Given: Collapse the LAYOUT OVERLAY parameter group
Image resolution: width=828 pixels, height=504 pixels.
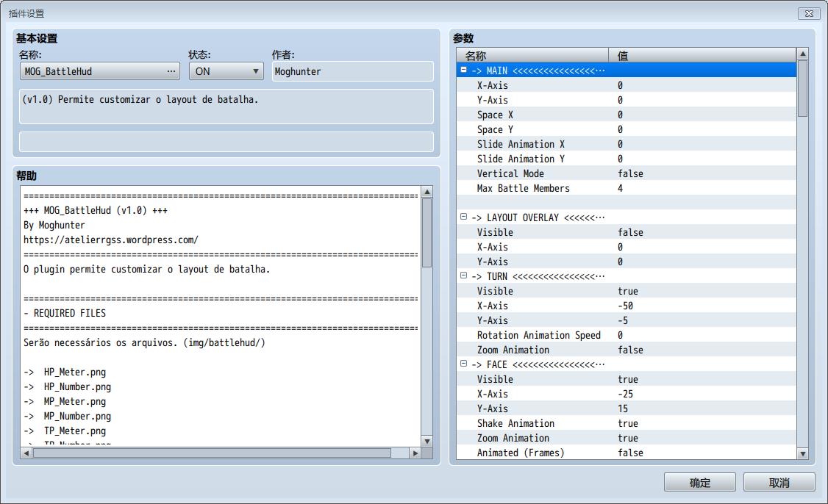Looking at the screenshot, I should point(464,217).
